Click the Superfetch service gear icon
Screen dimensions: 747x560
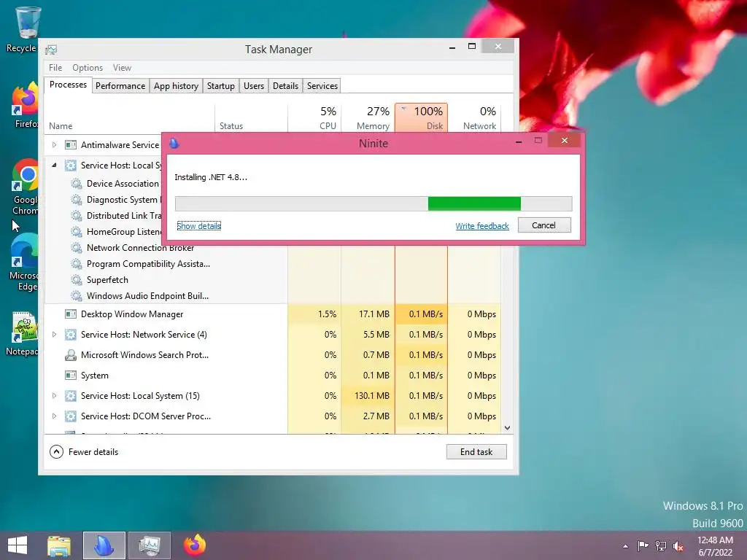pyautogui.click(x=76, y=279)
